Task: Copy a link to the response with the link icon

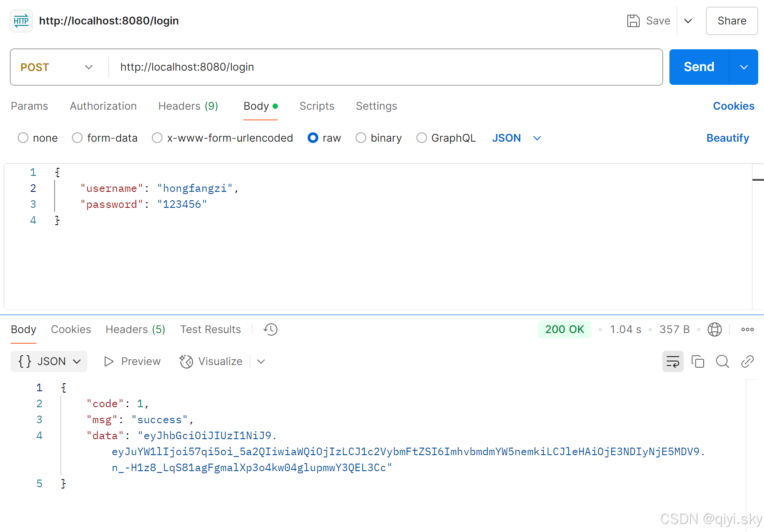Action: click(747, 361)
